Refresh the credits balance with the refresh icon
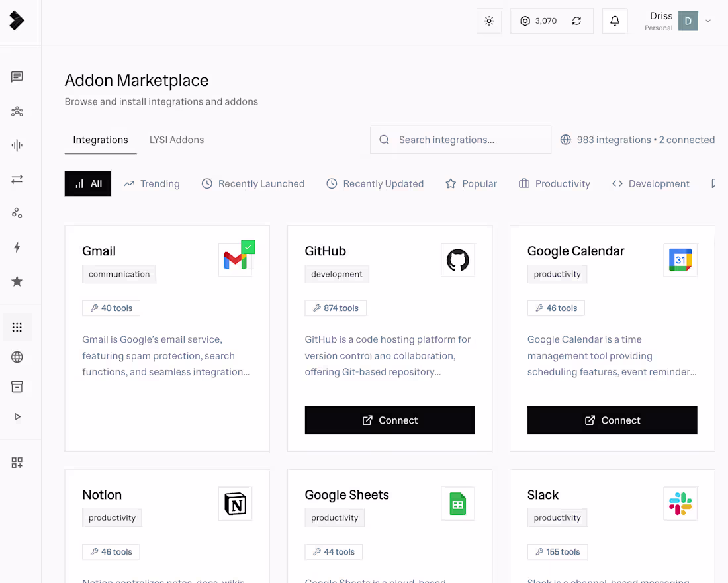Image resolution: width=728 pixels, height=583 pixels. point(576,21)
